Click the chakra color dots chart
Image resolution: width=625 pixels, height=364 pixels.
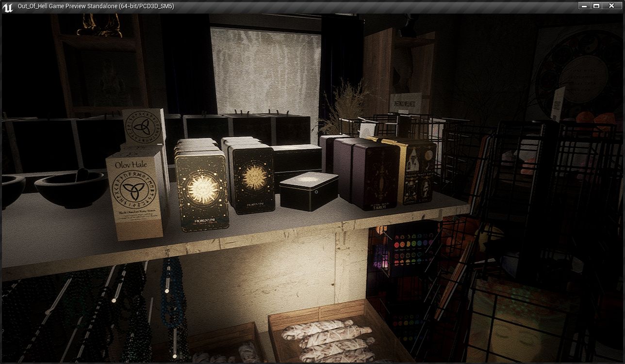click(x=411, y=250)
